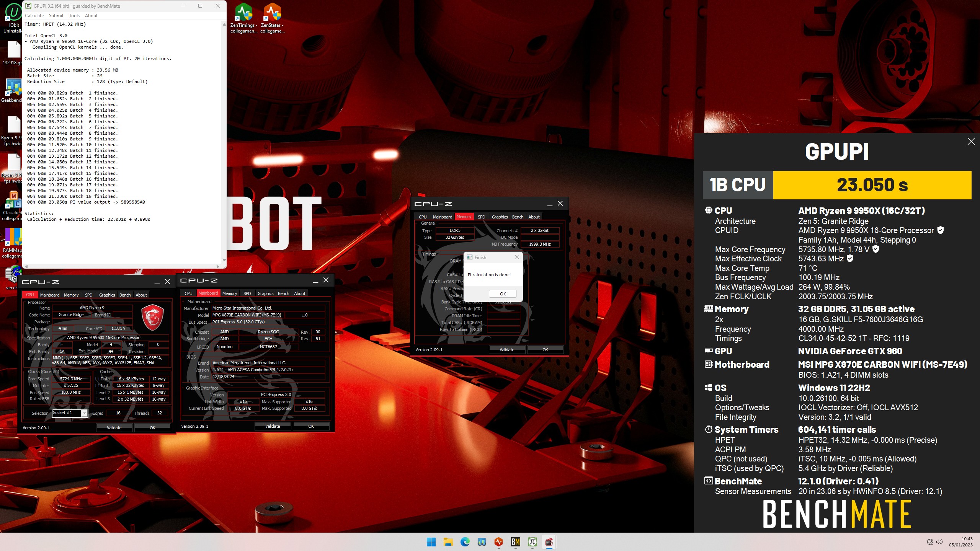Open the About menu in GPUPI
This screenshot has width=980, height=551.
pyautogui.click(x=91, y=16)
